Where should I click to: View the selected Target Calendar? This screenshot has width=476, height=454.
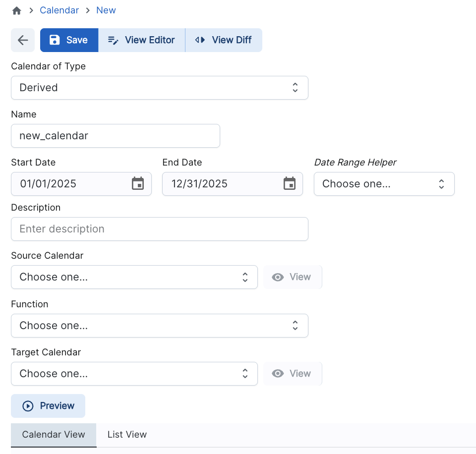coord(293,374)
